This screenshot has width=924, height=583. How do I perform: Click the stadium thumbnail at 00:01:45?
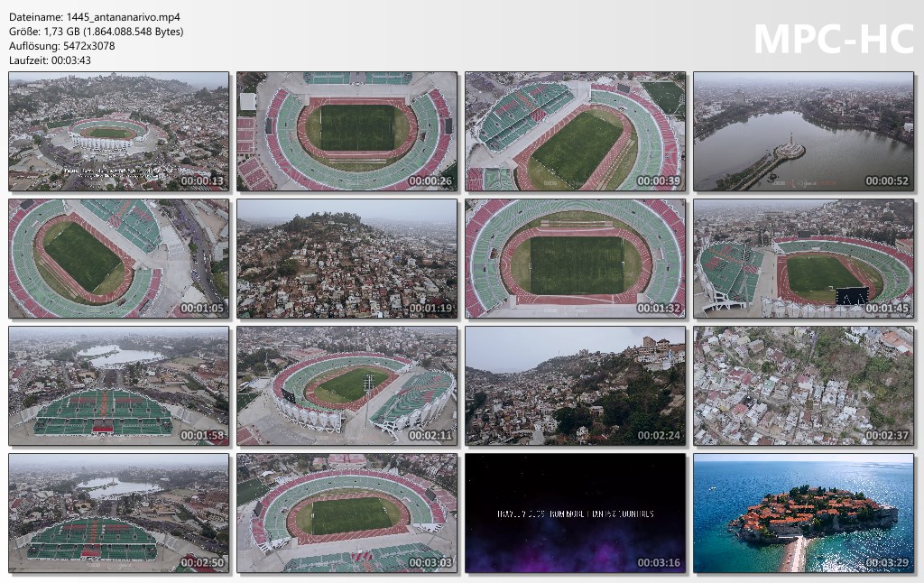click(x=804, y=259)
